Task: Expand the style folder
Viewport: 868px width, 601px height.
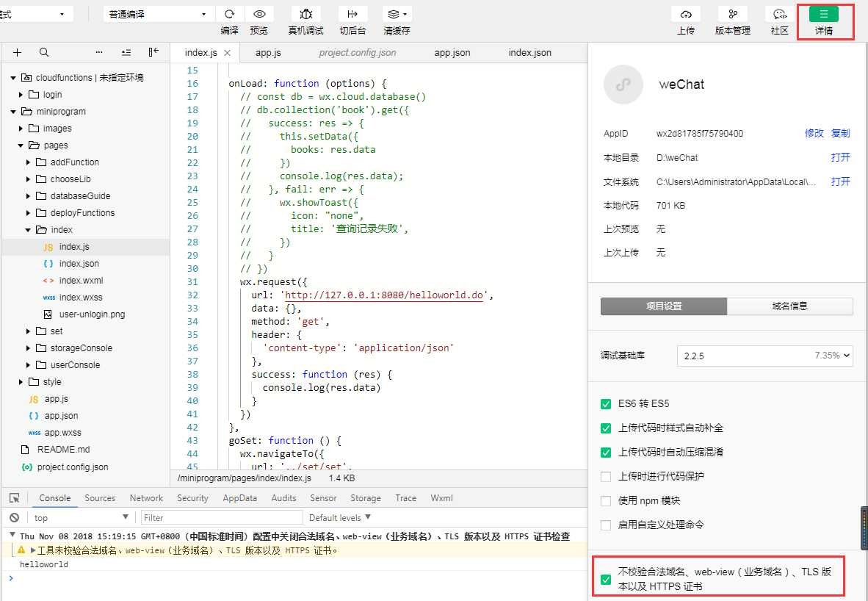Action: pos(21,381)
